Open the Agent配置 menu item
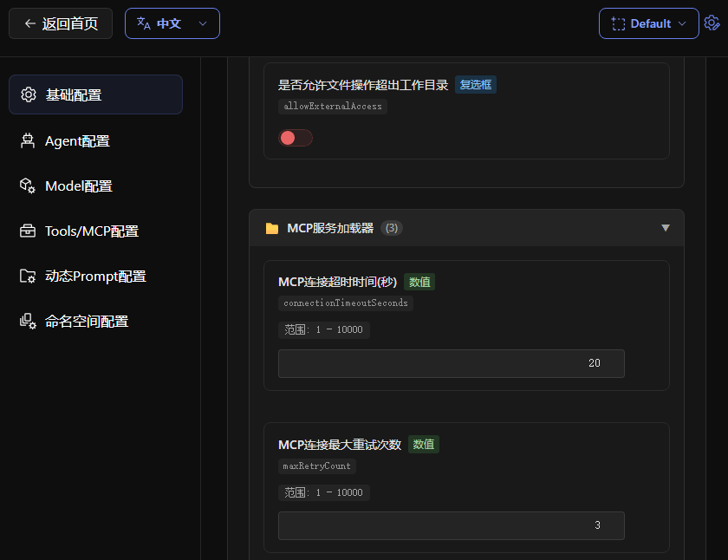The height and width of the screenshot is (560, 728). click(77, 140)
